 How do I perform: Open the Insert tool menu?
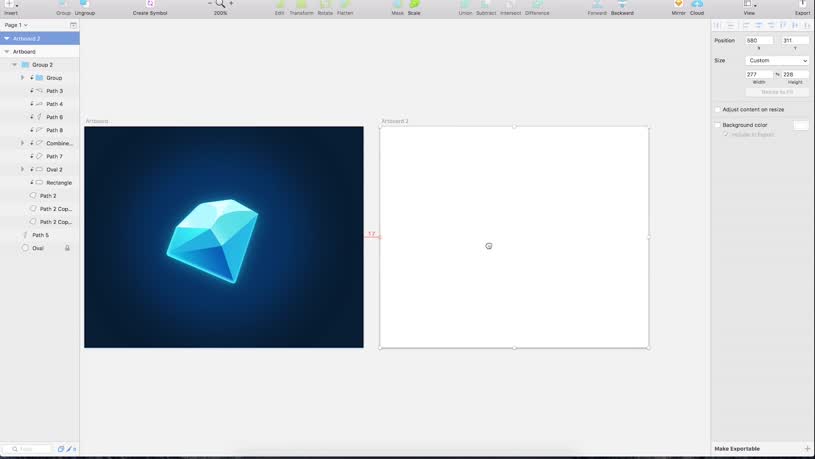[x=10, y=4]
